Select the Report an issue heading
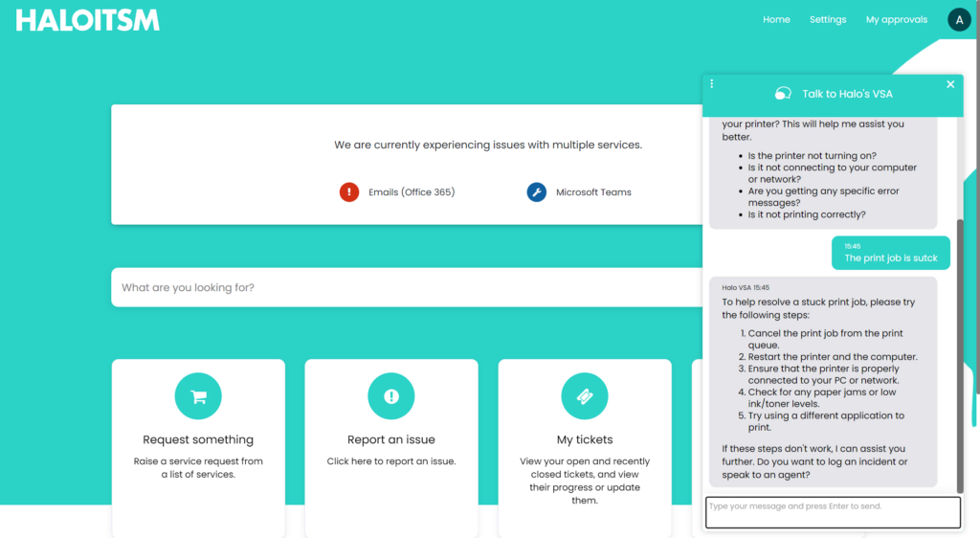The width and height of the screenshot is (980, 538). [390, 440]
